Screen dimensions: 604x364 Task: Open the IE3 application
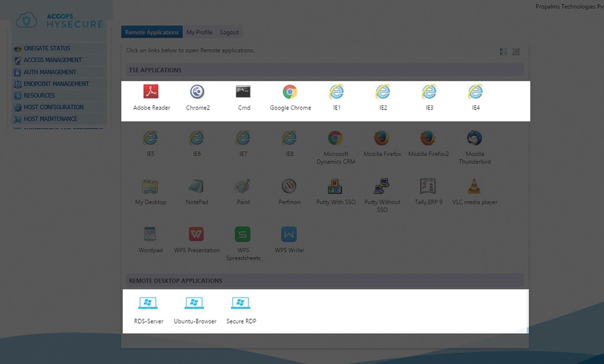pyautogui.click(x=429, y=92)
